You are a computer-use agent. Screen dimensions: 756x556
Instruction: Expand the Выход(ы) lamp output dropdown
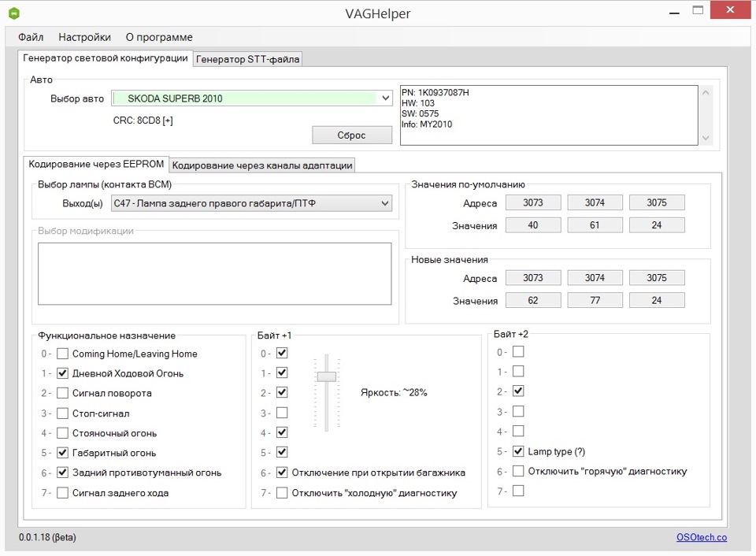pyautogui.click(x=384, y=204)
